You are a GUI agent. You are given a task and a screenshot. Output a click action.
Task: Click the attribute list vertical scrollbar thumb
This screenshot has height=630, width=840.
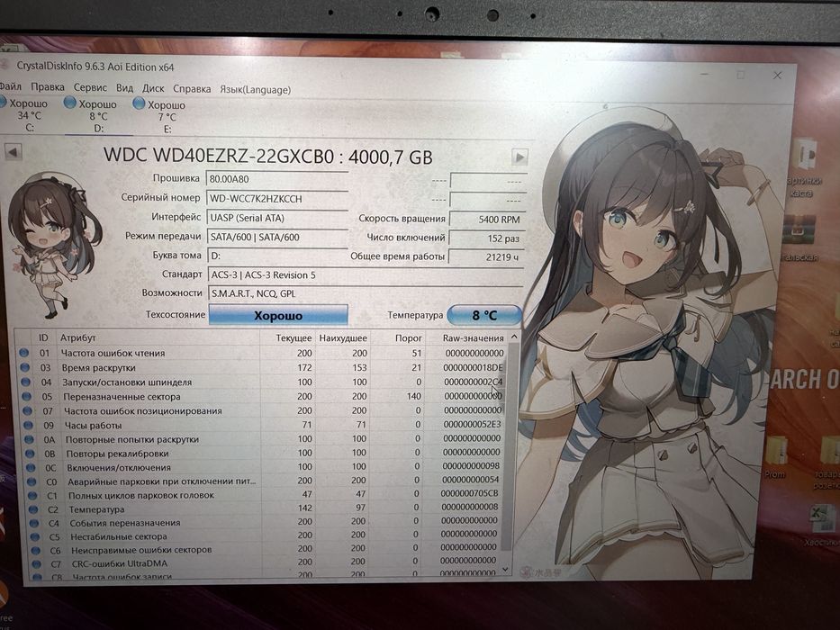[x=511, y=447]
